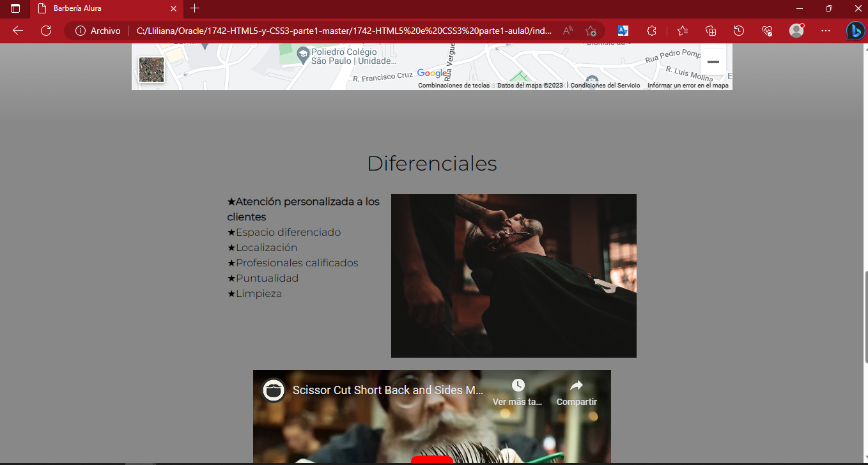The height and width of the screenshot is (465, 868).
Task: Open the Extensions puzzle icon
Action: 651,31
